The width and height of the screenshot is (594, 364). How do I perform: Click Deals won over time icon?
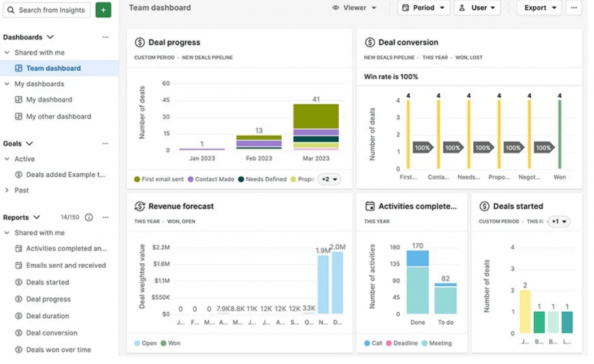pyautogui.click(x=18, y=350)
